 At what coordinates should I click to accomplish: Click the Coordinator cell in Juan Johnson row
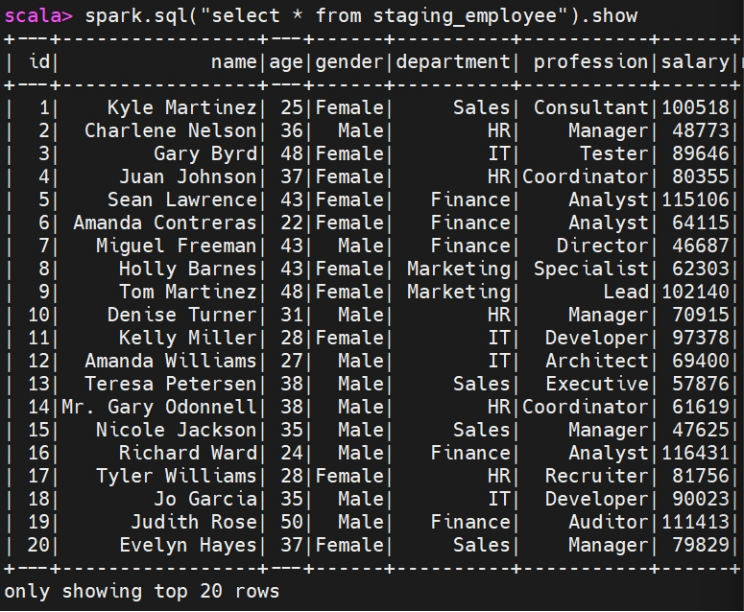[x=585, y=177]
